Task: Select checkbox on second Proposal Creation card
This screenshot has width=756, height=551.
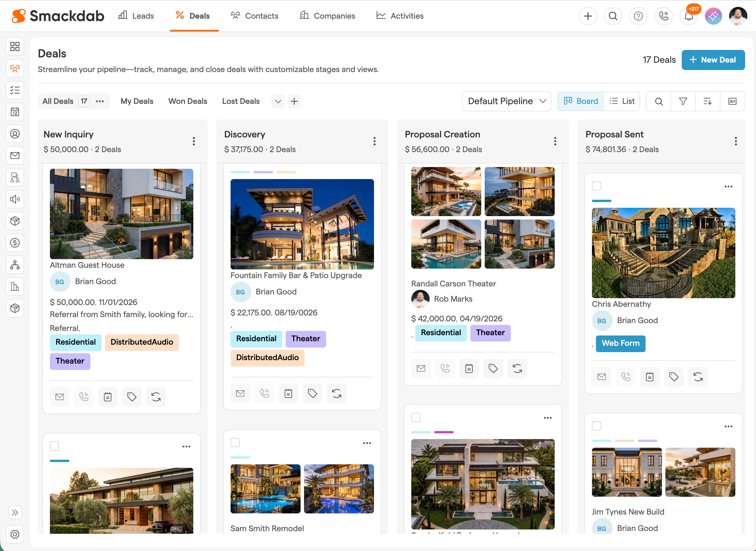Action: (416, 418)
